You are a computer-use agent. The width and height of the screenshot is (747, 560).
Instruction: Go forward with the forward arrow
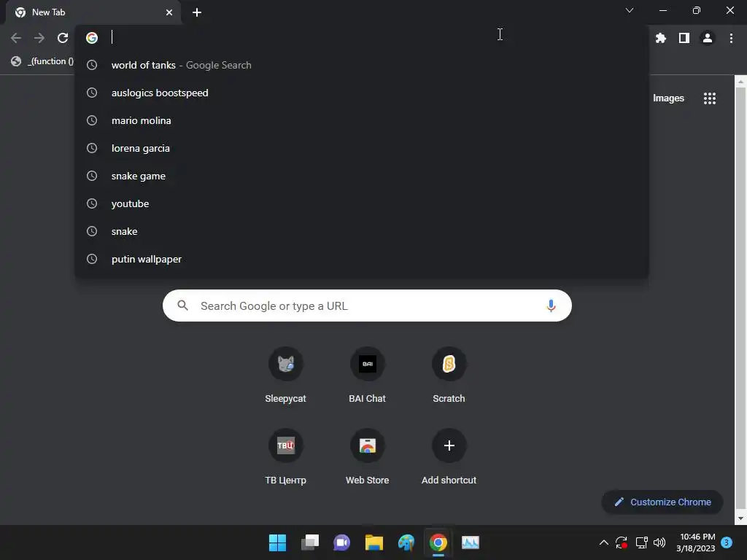tap(39, 38)
